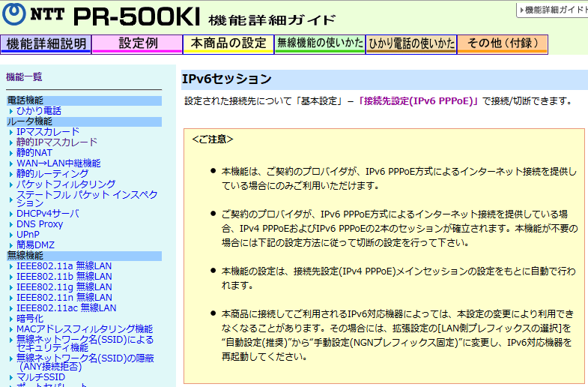Viewport: 588px width, 387px height.
Task: Click the 機能一覧 sidebar title
Action: point(24,77)
